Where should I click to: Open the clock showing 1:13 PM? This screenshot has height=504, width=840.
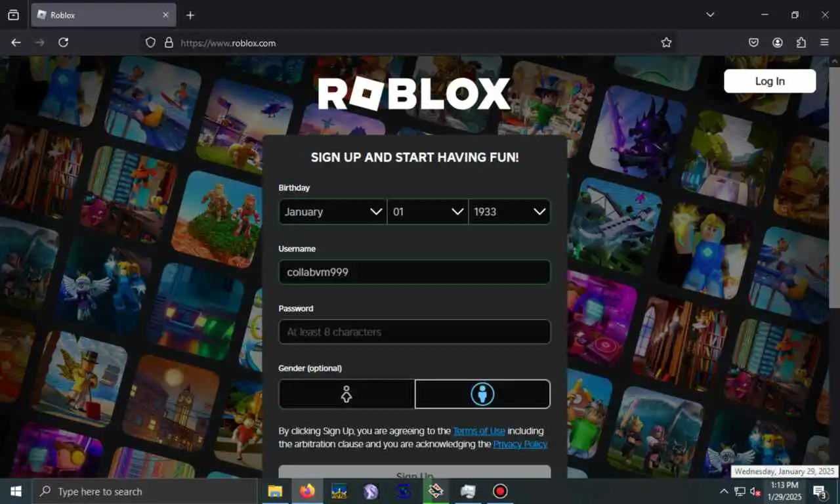tap(784, 491)
